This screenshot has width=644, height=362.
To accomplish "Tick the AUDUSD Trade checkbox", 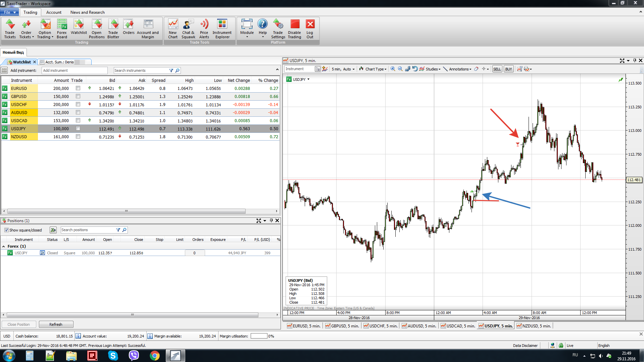I will tap(78, 112).
